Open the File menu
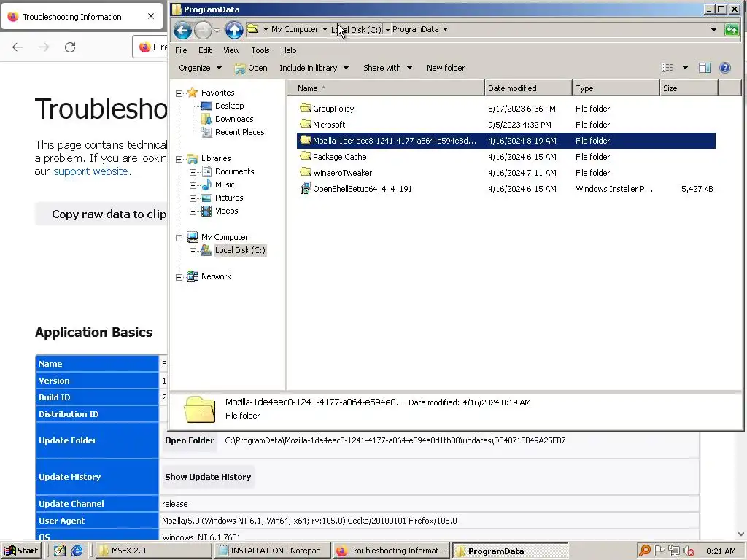This screenshot has height=560, width=747. (x=181, y=50)
